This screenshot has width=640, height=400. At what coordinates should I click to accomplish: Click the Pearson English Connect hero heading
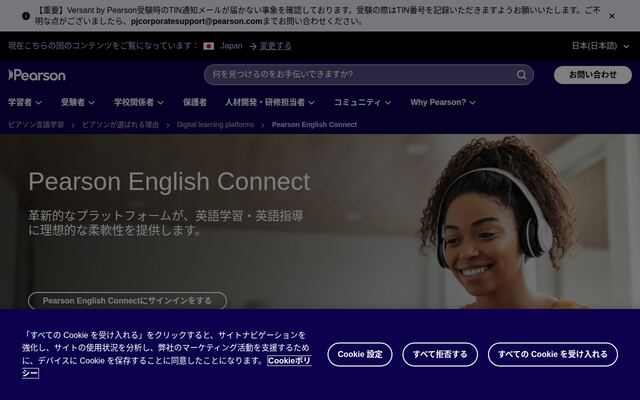[x=169, y=182]
